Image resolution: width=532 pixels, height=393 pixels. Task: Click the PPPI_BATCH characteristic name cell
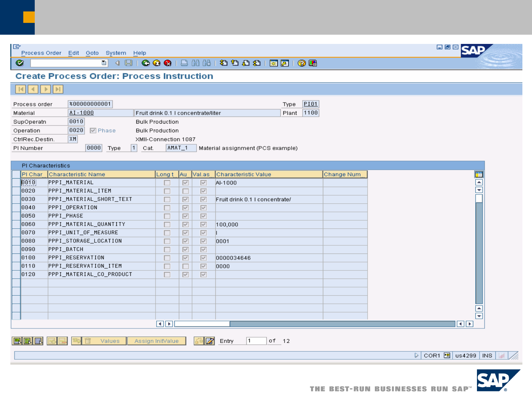pyautogui.click(x=102, y=249)
